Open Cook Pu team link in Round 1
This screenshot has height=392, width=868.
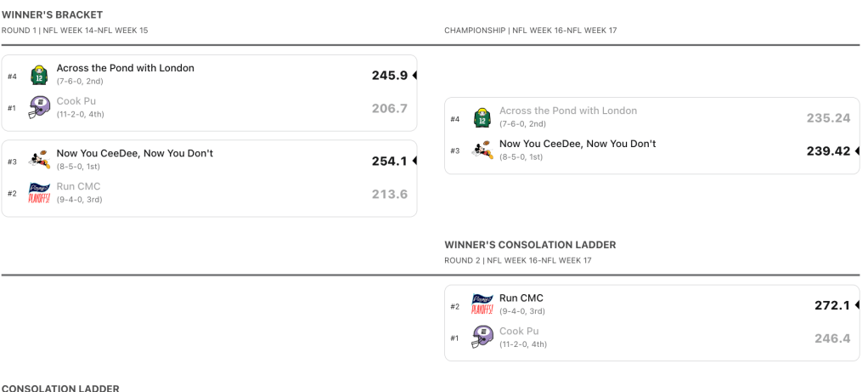click(x=76, y=101)
